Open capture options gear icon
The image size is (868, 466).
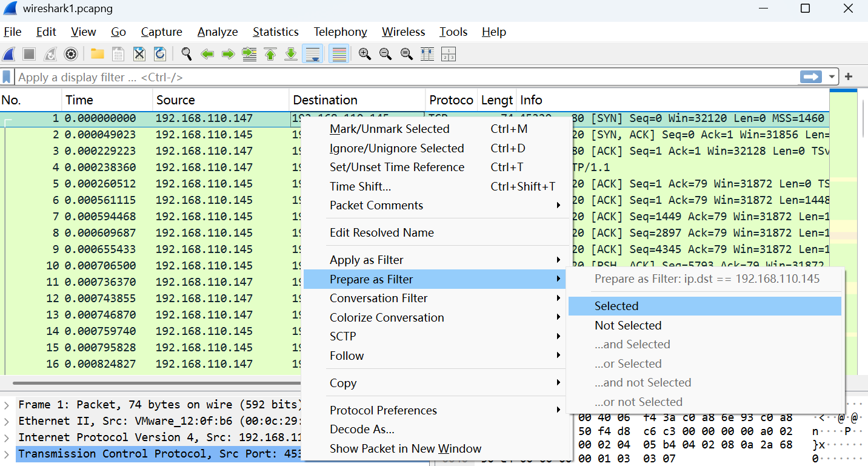[x=71, y=55]
